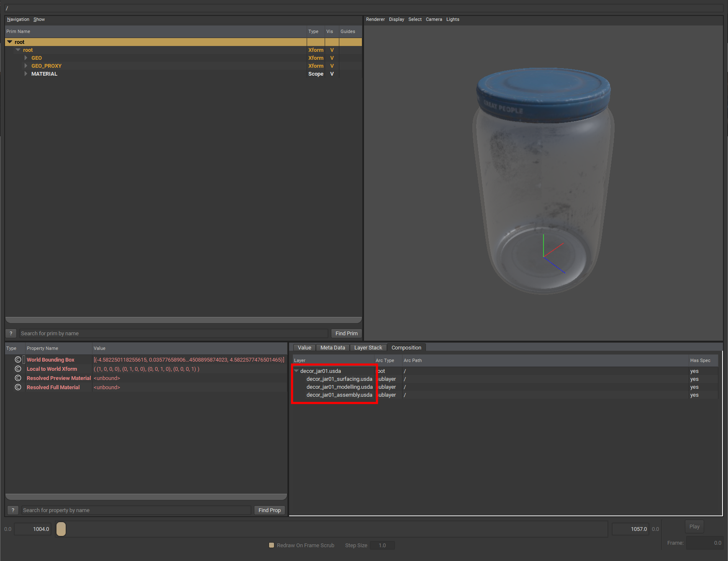This screenshot has height=561, width=728.
Task: Click the Resolved Preview Material type icon
Action: [x=18, y=378]
